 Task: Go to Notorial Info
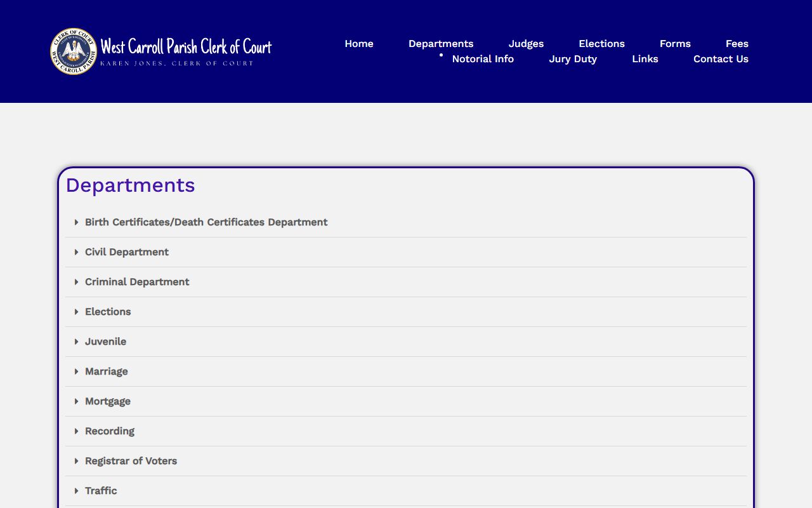[483, 59]
